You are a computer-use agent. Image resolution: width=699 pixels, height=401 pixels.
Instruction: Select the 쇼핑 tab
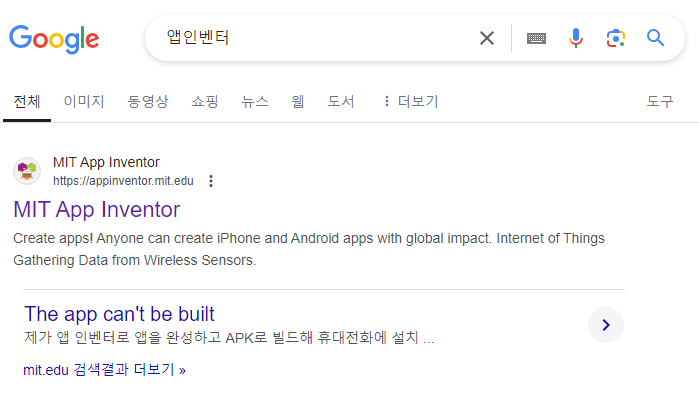(205, 101)
